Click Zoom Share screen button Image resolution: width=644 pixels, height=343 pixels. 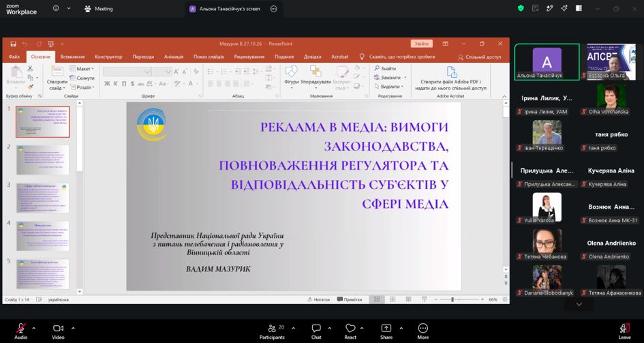(386, 331)
